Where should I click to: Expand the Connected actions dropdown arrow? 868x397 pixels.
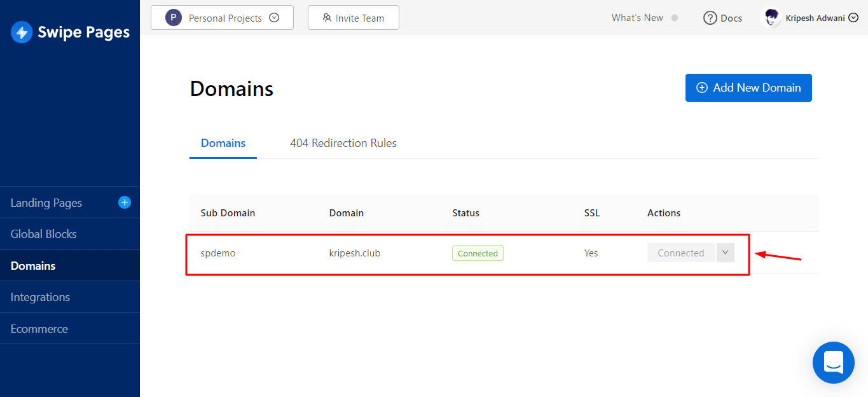pyautogui.click(x=725, y=253)
